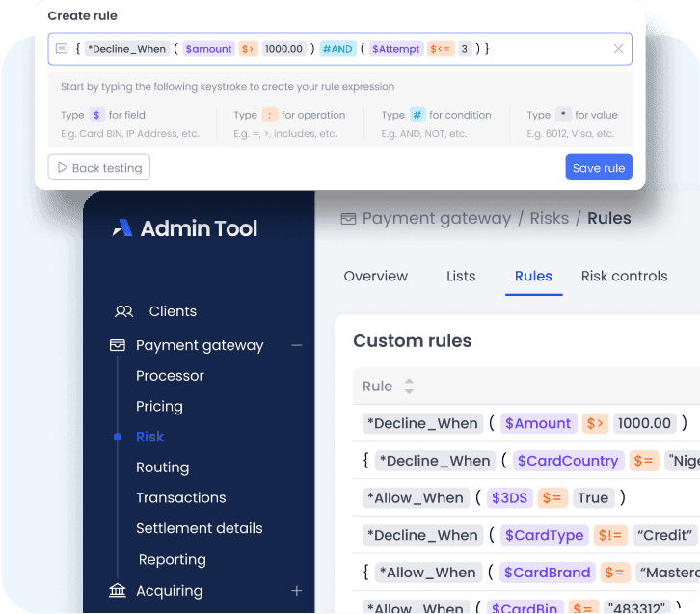
Task: Click the $CardType rule token
Action: [544, 535]
